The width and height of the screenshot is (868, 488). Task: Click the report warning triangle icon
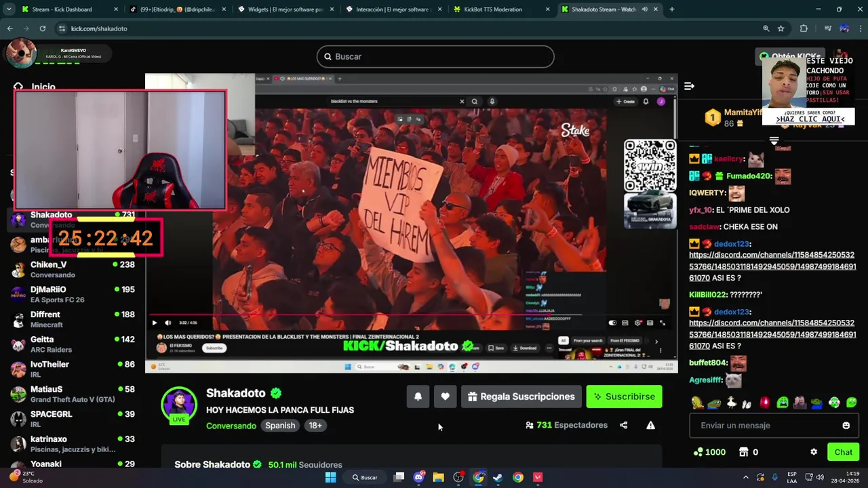[x=650, y=426]
